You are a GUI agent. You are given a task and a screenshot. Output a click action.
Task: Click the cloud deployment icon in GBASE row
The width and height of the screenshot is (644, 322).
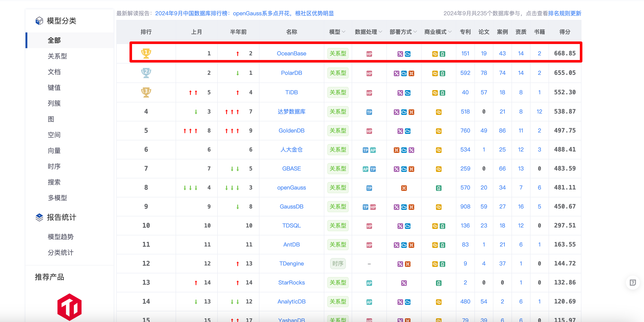pos(404,169)
